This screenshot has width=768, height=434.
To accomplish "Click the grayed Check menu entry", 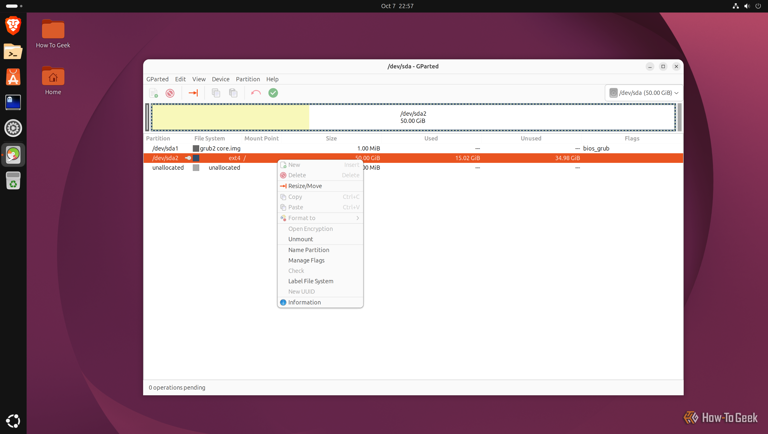I will click(320, 270).
